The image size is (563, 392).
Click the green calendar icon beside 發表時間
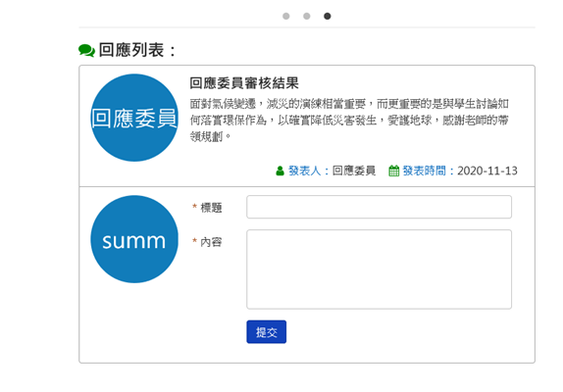click(x=394, y=171)
